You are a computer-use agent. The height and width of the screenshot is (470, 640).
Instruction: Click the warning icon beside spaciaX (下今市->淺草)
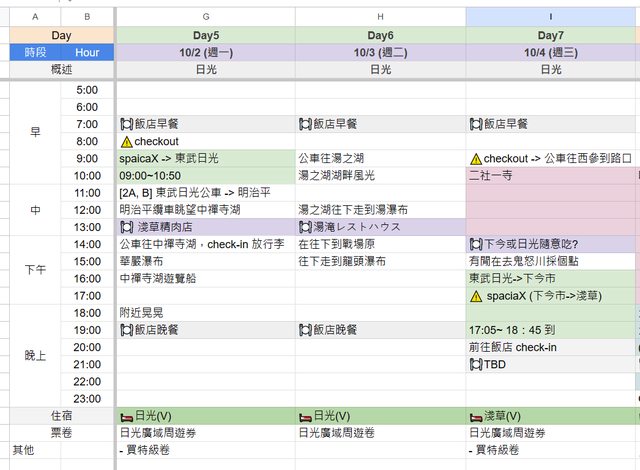[x=475, y=296]
